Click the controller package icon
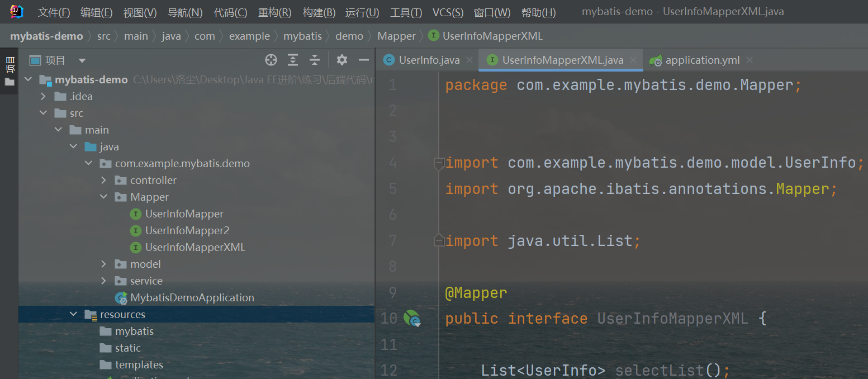 [121, 180]
